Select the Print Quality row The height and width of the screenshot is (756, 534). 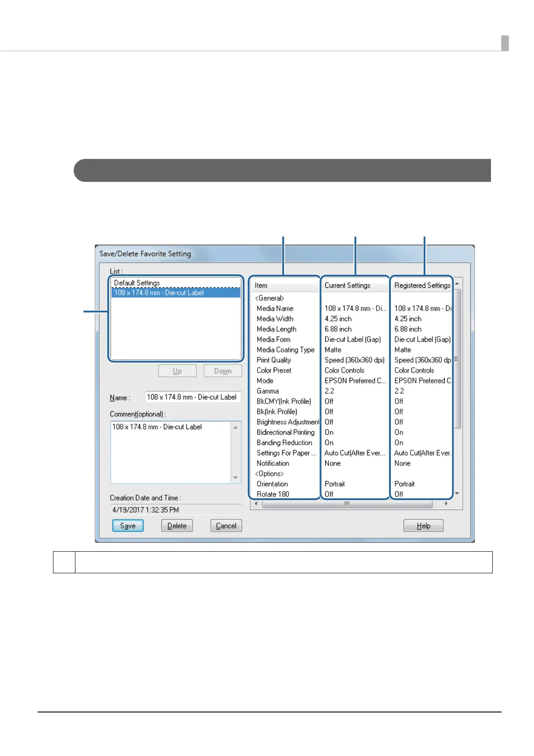tap(352, 360)
